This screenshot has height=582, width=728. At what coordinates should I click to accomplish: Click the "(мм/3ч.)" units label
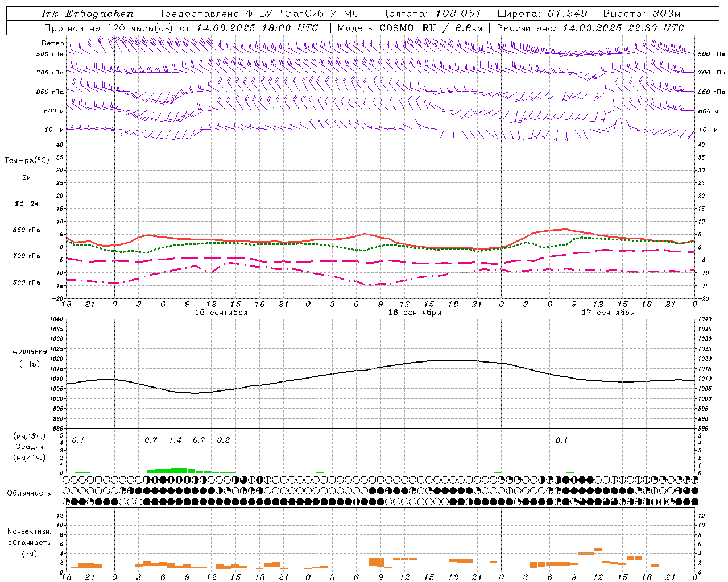click(30, 436)
